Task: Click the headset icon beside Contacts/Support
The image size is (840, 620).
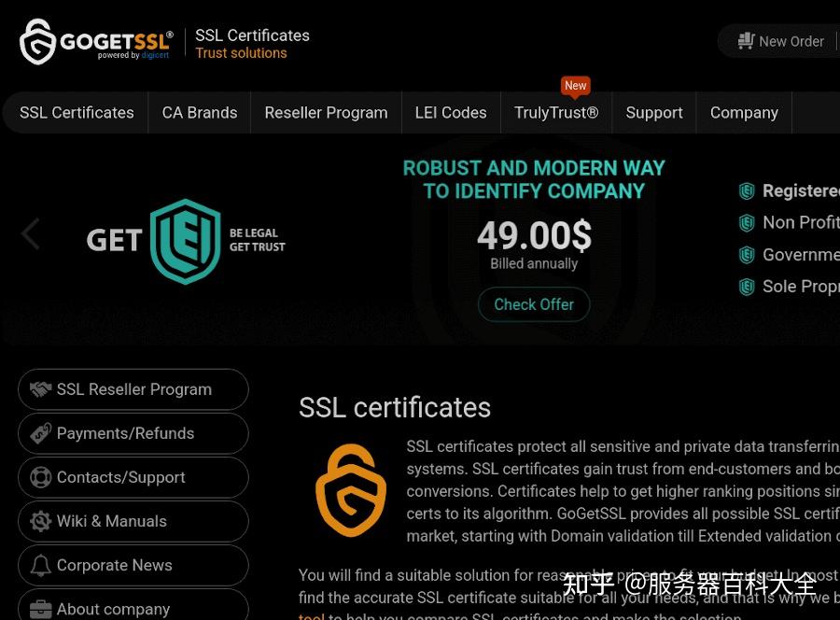Action: click(x=40, y=477)
